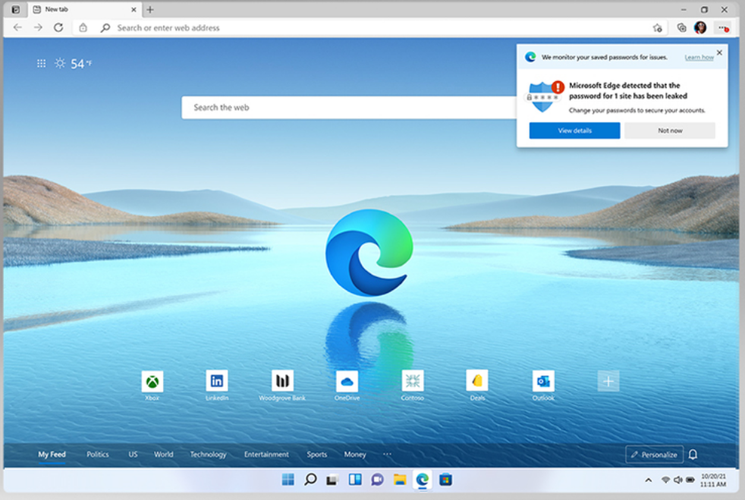Viewport: 745px width, 500px height.
Task: Open the LinkedIn quick link
Action: (x=217, y=385)
